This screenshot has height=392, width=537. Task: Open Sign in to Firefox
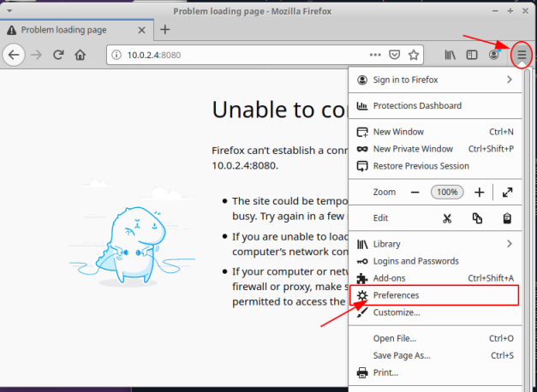pyautogui.click(x=435, y=80)
